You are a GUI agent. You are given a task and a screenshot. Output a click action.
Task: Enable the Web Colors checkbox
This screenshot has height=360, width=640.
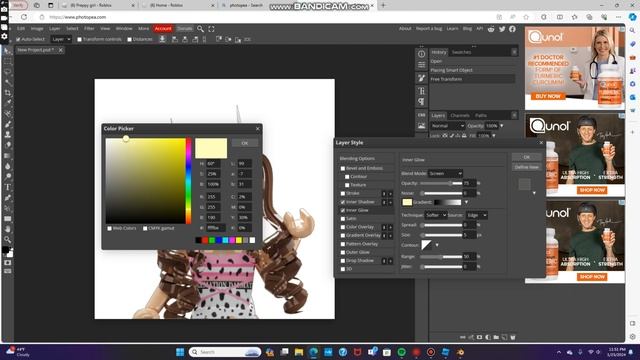[x=109, y=229]
